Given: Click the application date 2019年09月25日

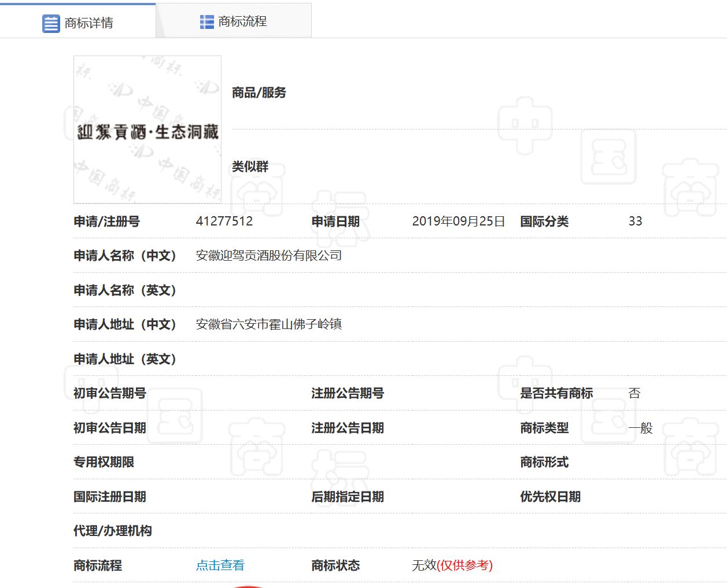Looking at the screenshot, I should point(458,221).
